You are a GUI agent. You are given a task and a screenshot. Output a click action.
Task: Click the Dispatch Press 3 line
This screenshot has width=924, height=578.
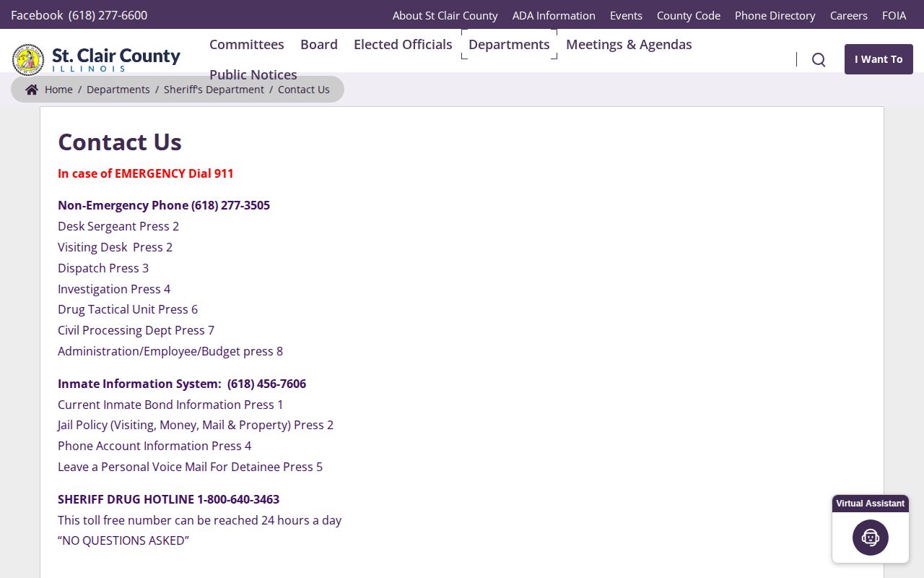click(x=103, y=268)
